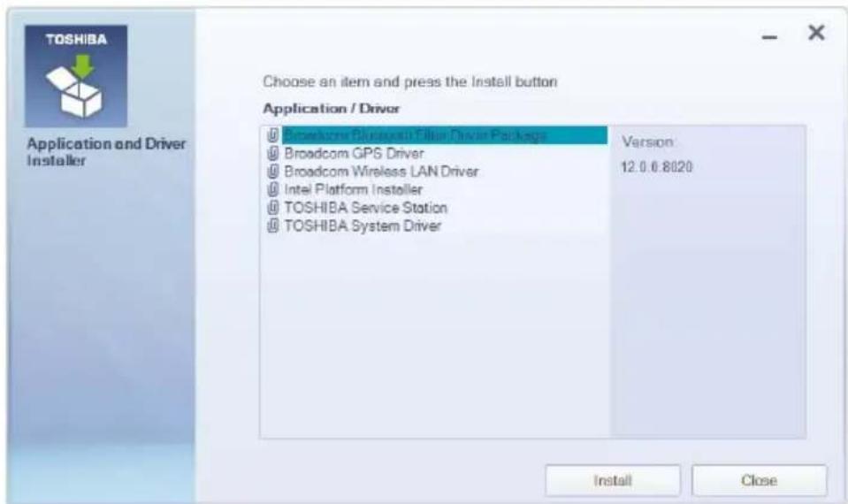The height and width of the screenshot is (504, 848).
Task: Click the Close button at bottom
Action: coord(760,480)
